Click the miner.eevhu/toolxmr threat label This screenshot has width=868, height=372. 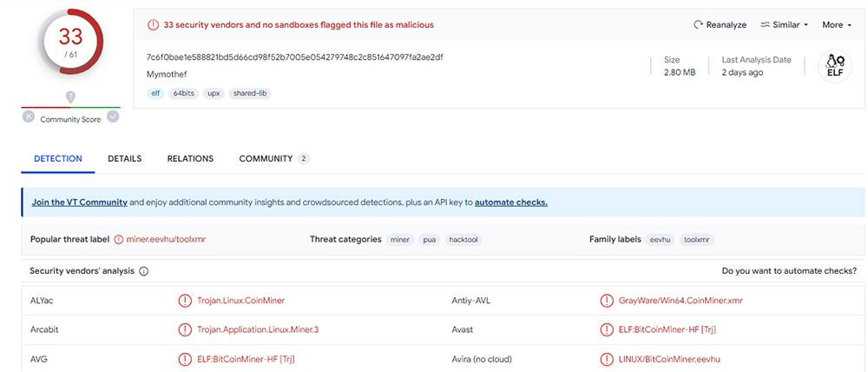(x=166, y=240)
